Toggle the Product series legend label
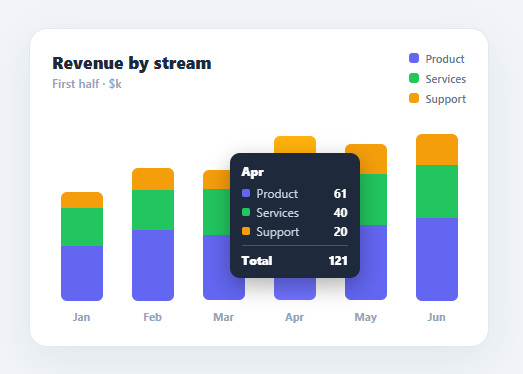Screen dimensions: 523x374 (445, 59)
